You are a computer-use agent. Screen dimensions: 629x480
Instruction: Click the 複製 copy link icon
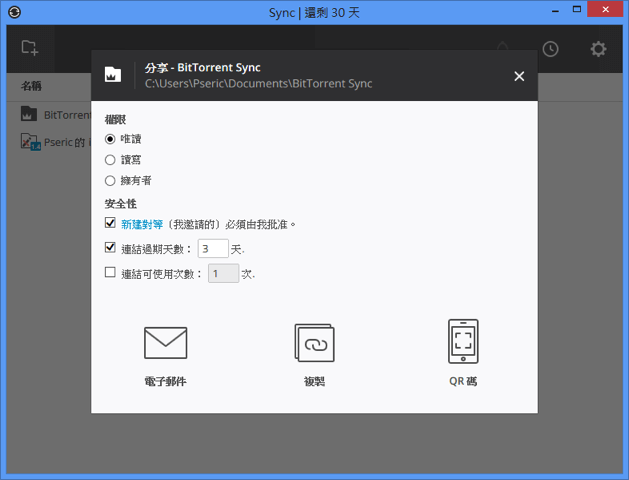pos(314,343)
